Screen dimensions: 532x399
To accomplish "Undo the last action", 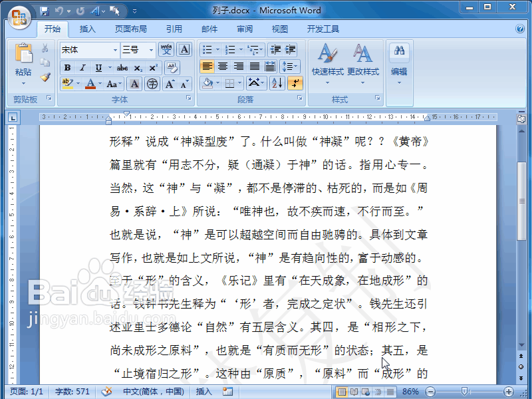I will click(59, 11).
